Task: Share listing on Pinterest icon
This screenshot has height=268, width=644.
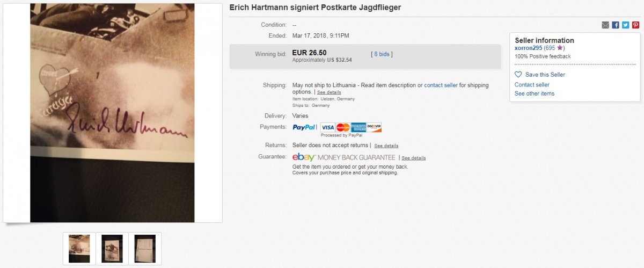Action: [635, 25]
